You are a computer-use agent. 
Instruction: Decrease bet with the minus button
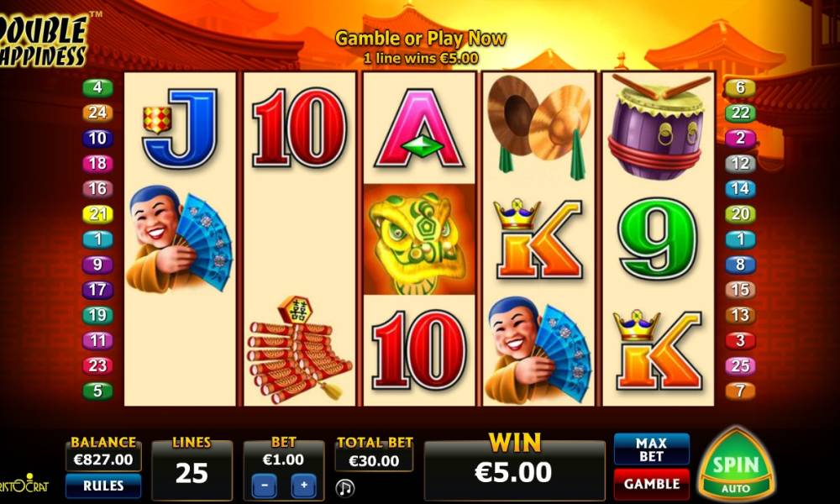pyautogui.click(x=265, y=486)
